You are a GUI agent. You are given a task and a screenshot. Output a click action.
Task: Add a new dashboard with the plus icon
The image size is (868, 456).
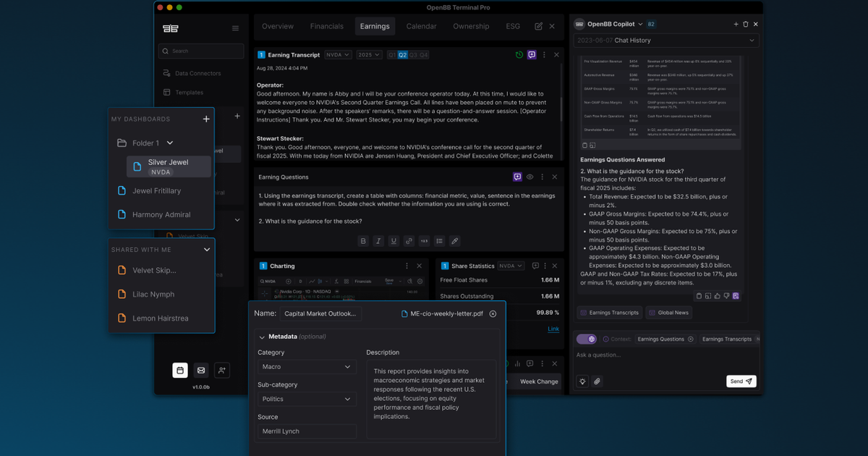click(x=206, y=119)
